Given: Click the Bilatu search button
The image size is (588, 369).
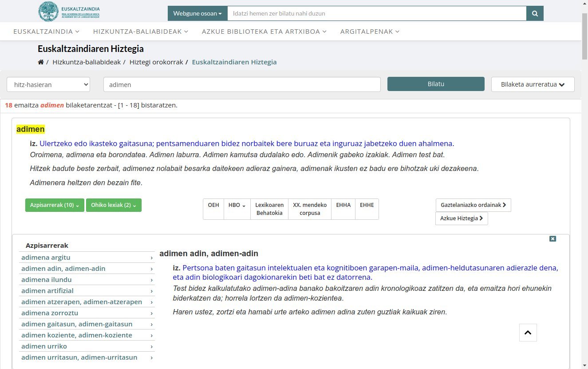Looking at the screenshot, I should click(436, 84).
